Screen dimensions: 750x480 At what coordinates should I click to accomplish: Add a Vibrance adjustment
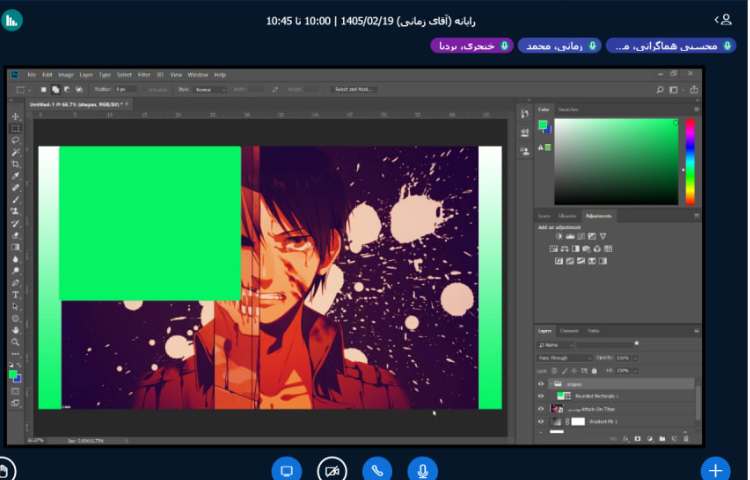coord(603,236)
